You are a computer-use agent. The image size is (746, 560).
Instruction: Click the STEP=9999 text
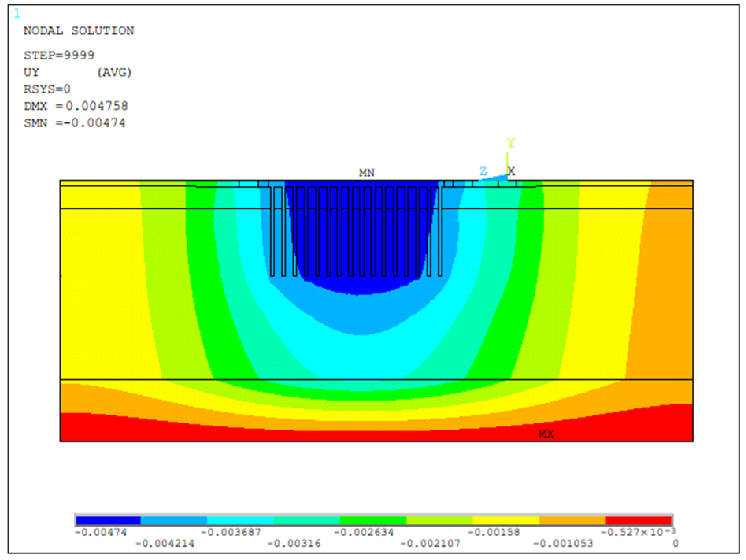(x=59, y=55)
